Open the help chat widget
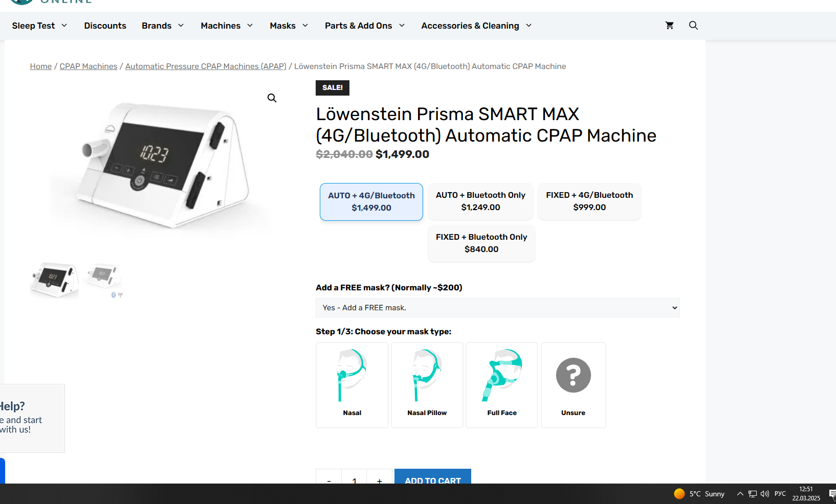This screenshot has width=836, height=504. coord(32,418)
